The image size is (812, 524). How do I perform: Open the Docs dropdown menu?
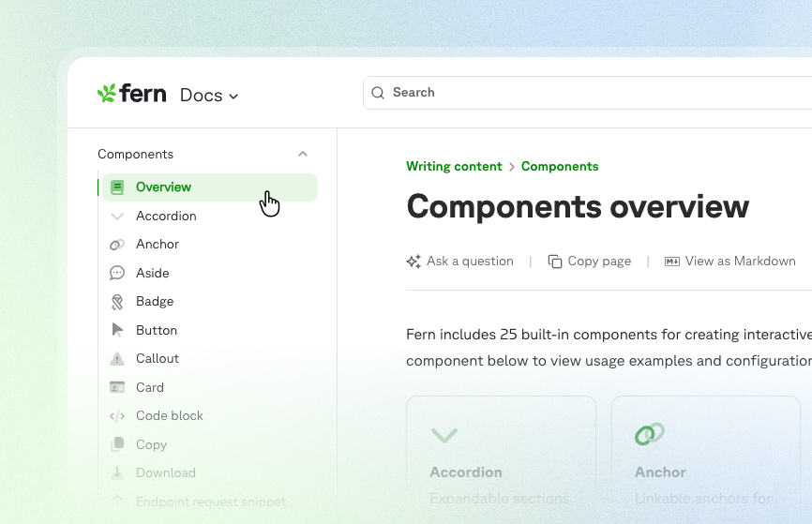coord(209,96)
